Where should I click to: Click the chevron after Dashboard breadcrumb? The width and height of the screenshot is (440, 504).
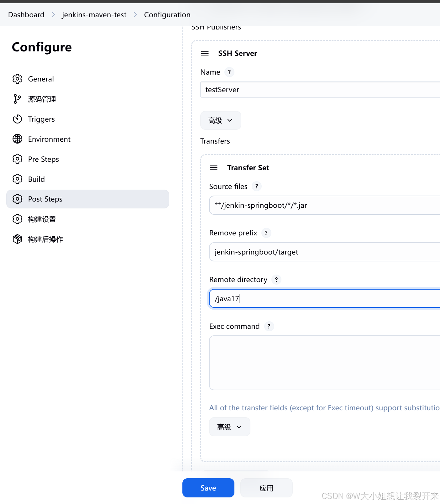53,15
